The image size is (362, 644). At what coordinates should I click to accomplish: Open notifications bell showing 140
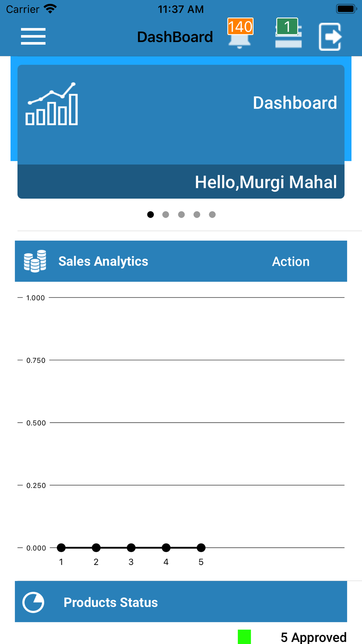(240, 33)
